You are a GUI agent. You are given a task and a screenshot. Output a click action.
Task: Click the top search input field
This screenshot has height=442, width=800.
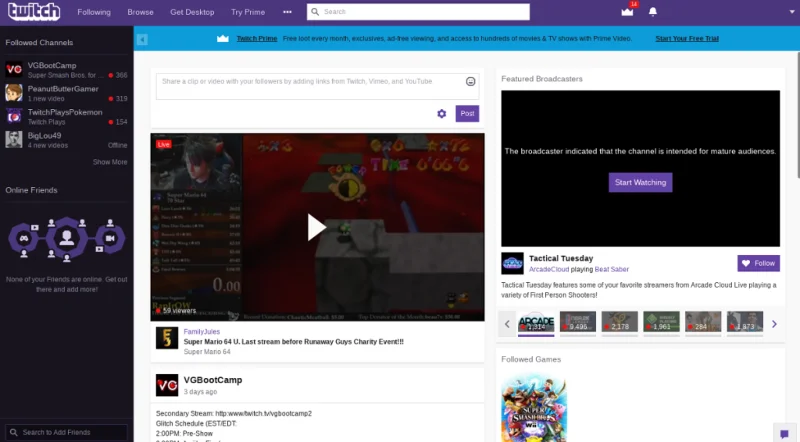tap(418, 12)
